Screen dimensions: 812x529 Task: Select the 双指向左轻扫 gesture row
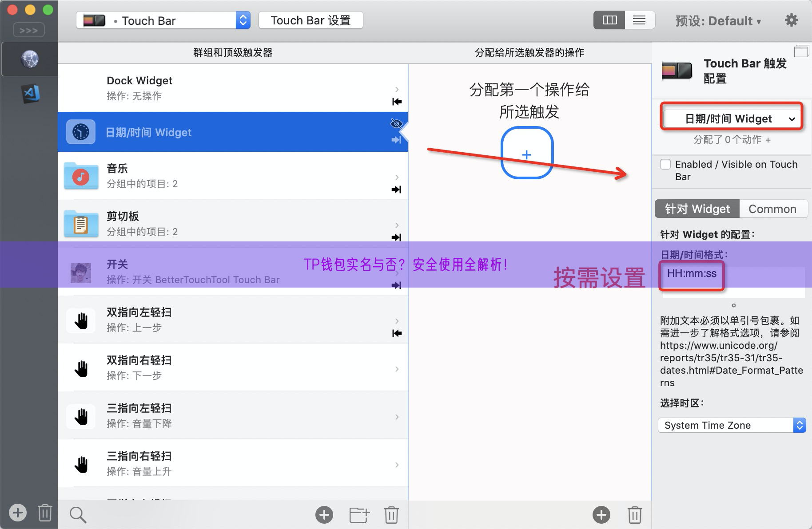point(233,320)
